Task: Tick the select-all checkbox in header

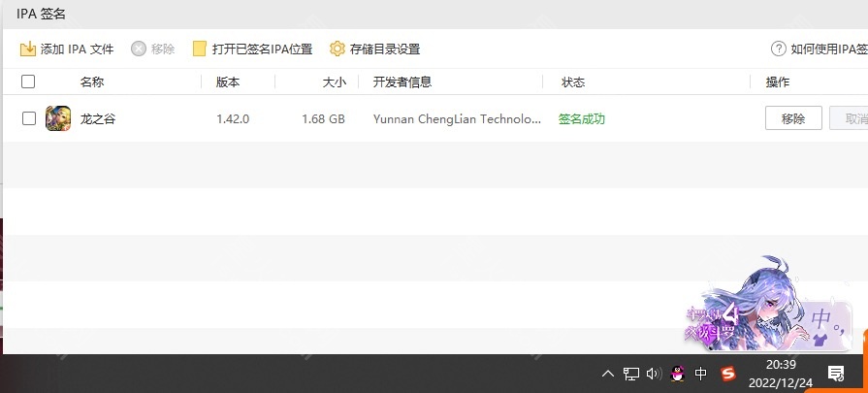Action: click(x=28, y=82)
